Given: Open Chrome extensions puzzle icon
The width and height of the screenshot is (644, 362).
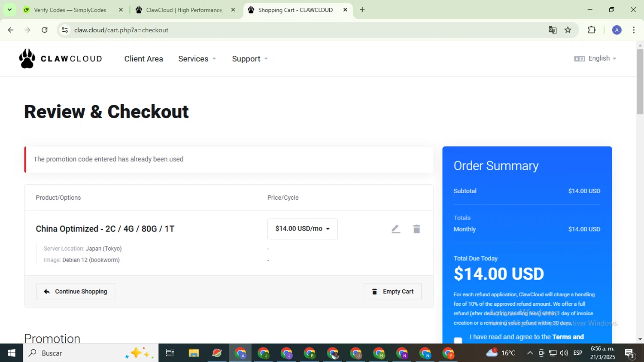Looking at the screenshot, I should pyautogui.click(x=592, y=30).
